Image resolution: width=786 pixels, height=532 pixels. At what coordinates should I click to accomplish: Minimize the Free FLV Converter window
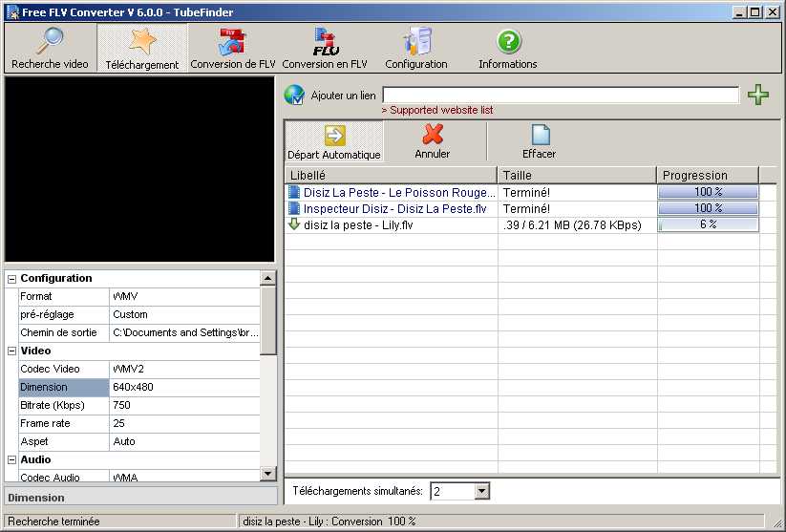738,12
